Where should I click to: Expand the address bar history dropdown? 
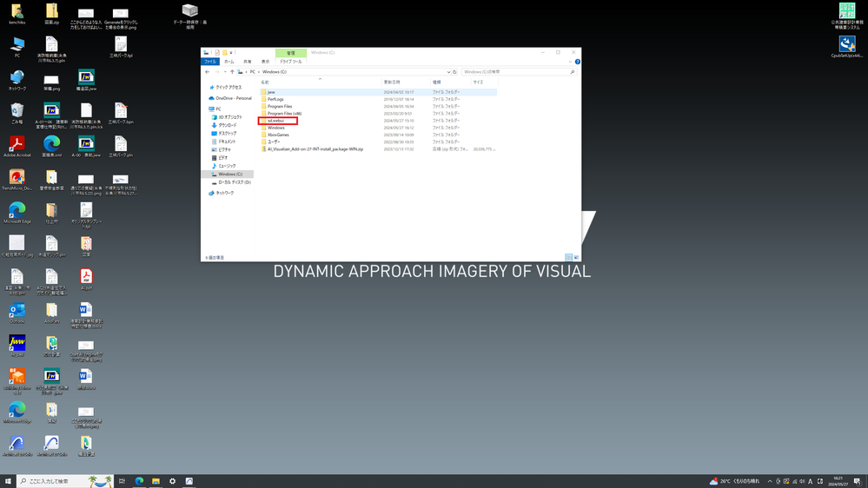(448, 72)
